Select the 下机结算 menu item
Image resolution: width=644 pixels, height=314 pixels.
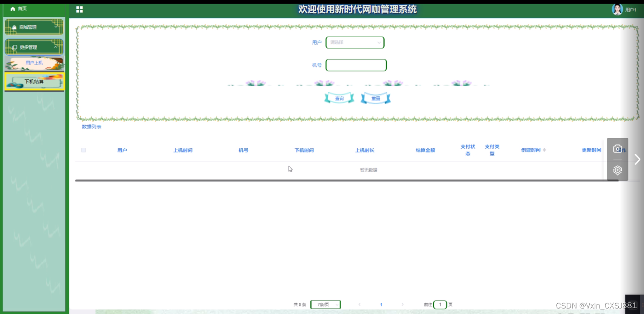[34, 81]
